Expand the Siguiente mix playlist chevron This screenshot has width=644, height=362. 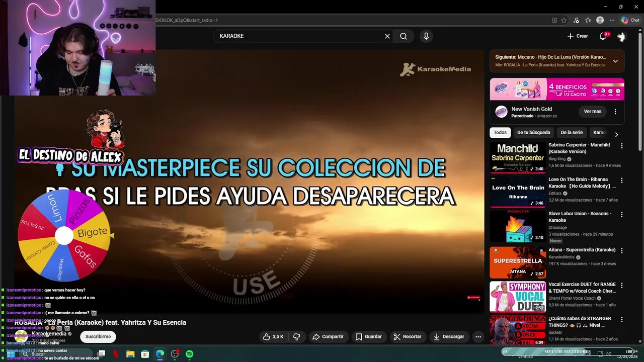coord(615,61)
